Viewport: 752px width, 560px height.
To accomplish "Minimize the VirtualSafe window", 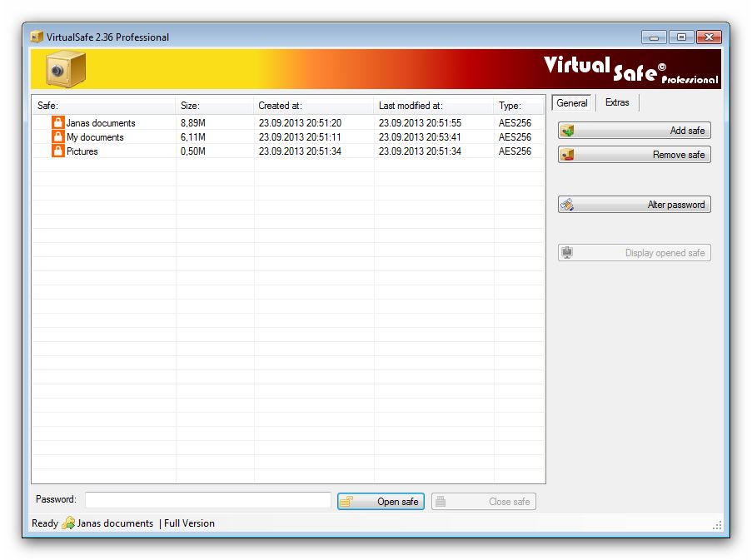I will (654, 37).
